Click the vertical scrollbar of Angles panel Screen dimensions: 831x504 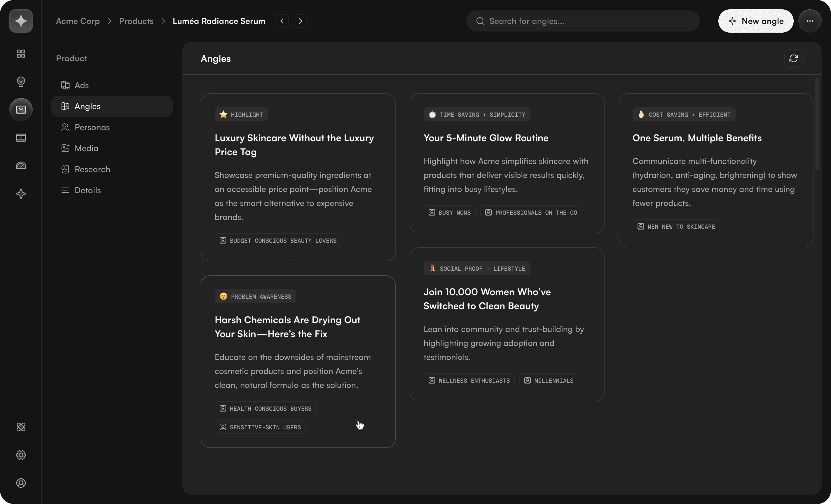point(816,124)
